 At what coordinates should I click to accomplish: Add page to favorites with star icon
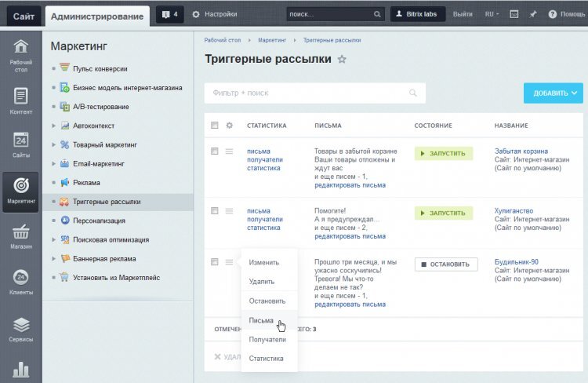342,60
